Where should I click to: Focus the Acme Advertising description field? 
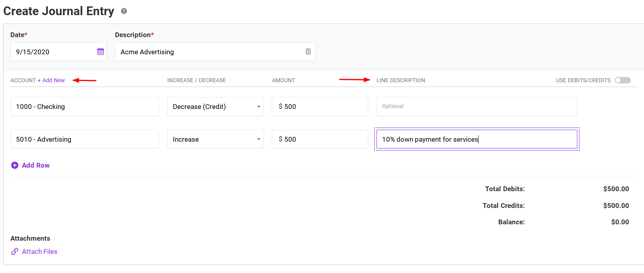[x=210, y=52]
